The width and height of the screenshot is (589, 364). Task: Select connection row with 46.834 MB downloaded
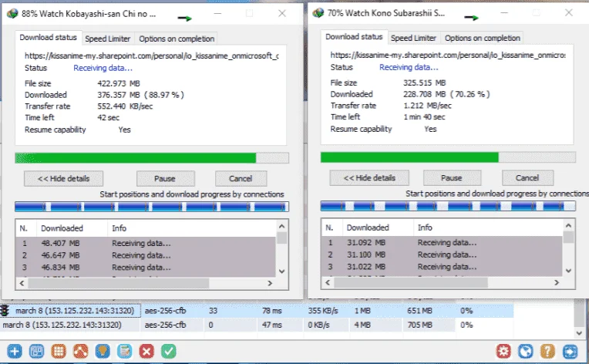(x=146, y=267)
